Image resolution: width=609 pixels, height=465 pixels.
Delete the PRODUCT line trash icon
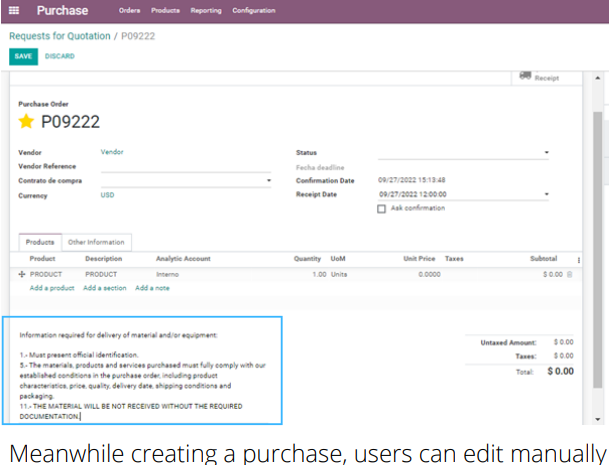[x=570, y=274]
